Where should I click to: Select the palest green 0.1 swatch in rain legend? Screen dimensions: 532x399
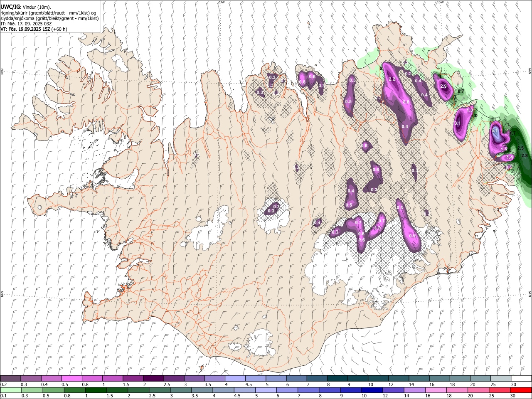coord(11,390)
